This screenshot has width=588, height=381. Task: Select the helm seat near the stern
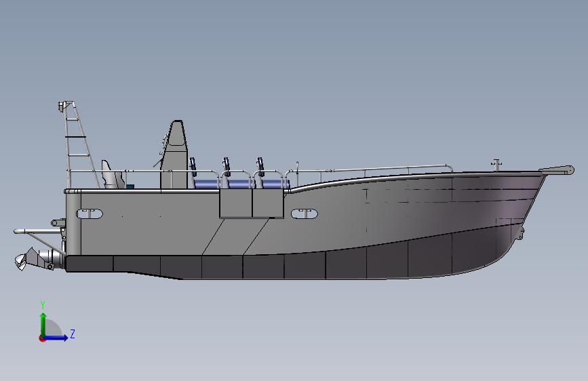pos(112,175)
